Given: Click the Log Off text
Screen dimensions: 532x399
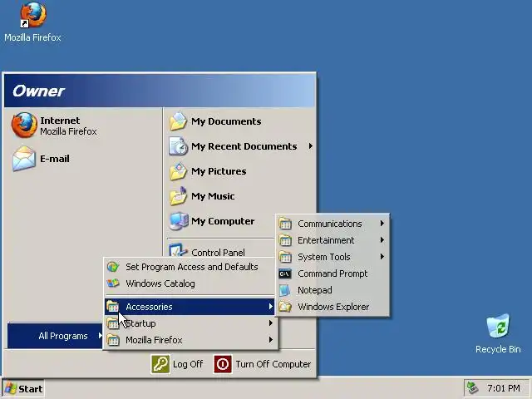Looking at the screenshot, I should click(x=188, y=364).
